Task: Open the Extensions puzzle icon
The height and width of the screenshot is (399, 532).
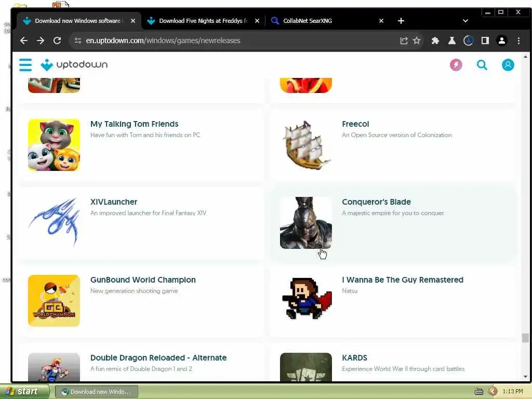Action: pyautogui.click(x=435, y=41)
